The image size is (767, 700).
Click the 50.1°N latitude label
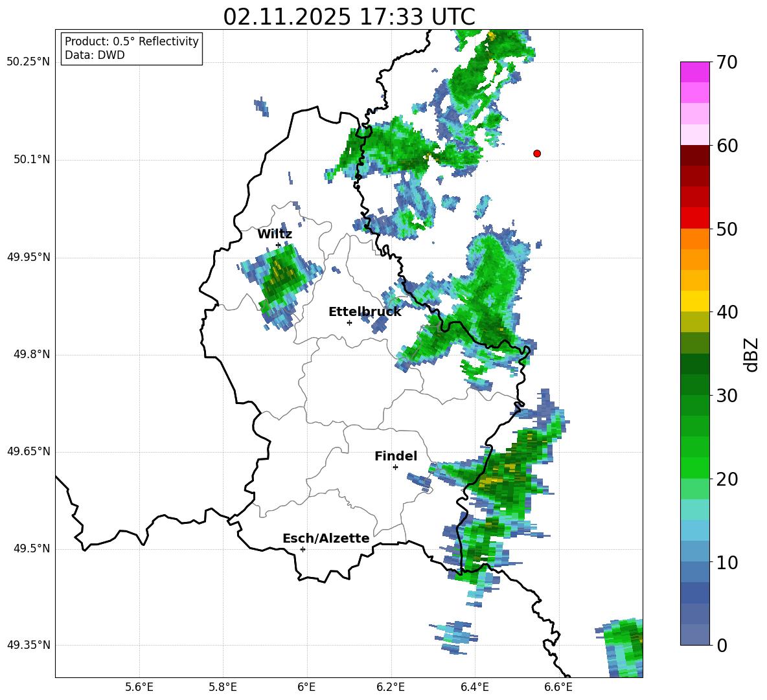(x=32, y=160)
